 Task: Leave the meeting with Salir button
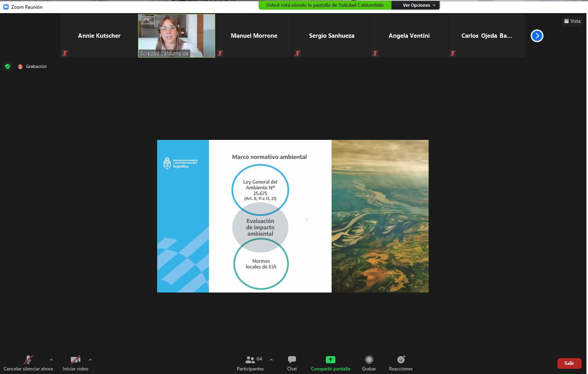569,363
